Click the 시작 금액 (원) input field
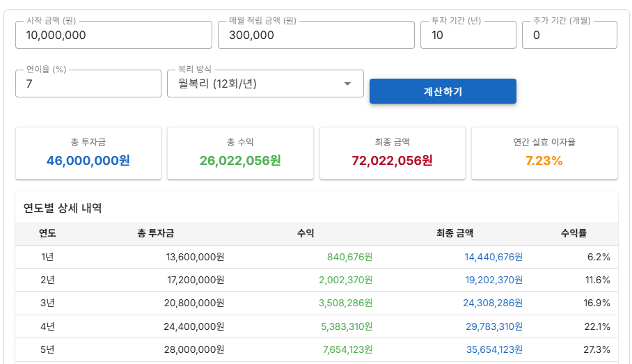The width and height of the screenshot is (632, 364). [x=113, y=35]
